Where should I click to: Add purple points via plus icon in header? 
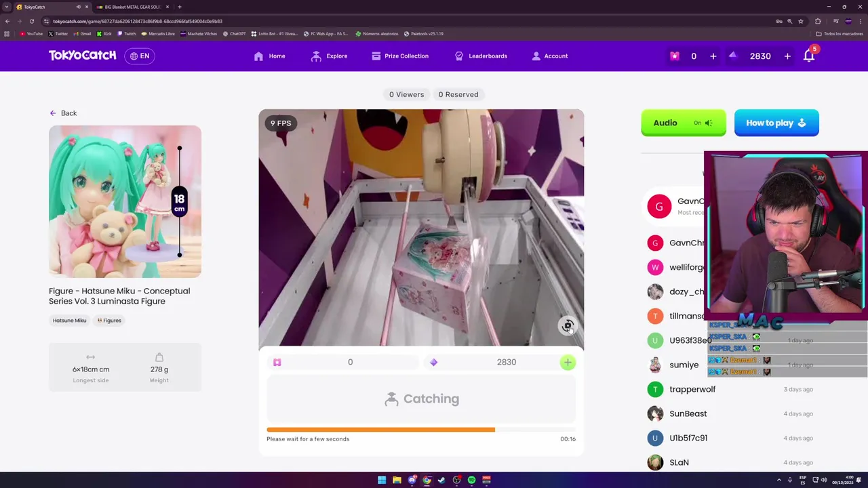tap(787, 56)
